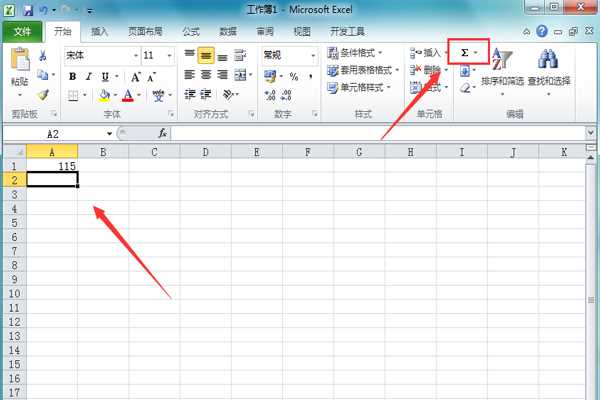Select the Format Painter brush
The image size is (600, 400).
click(x=43, y=94)
